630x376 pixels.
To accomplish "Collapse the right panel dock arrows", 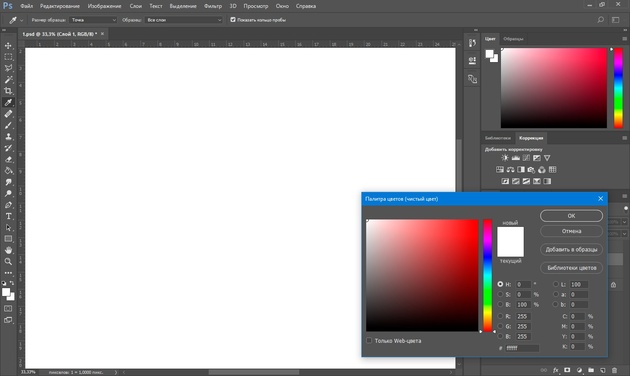I will (624, 29).
